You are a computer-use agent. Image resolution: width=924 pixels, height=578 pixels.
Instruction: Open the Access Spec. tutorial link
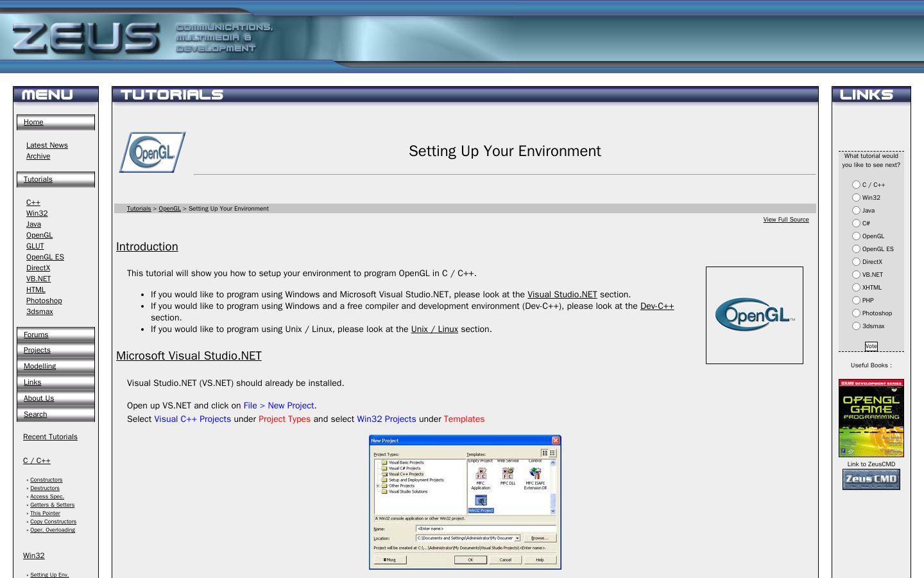tap(47, 496)
